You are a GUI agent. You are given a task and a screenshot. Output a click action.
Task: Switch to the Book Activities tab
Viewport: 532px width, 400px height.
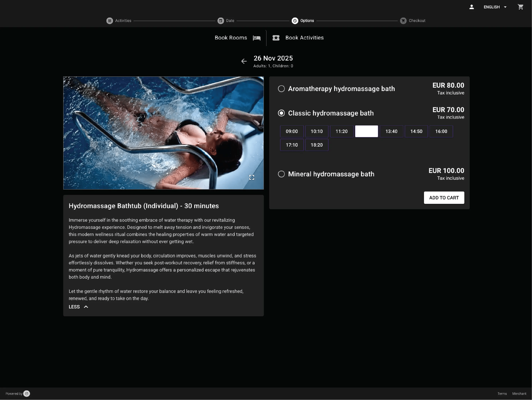[305, 38]
